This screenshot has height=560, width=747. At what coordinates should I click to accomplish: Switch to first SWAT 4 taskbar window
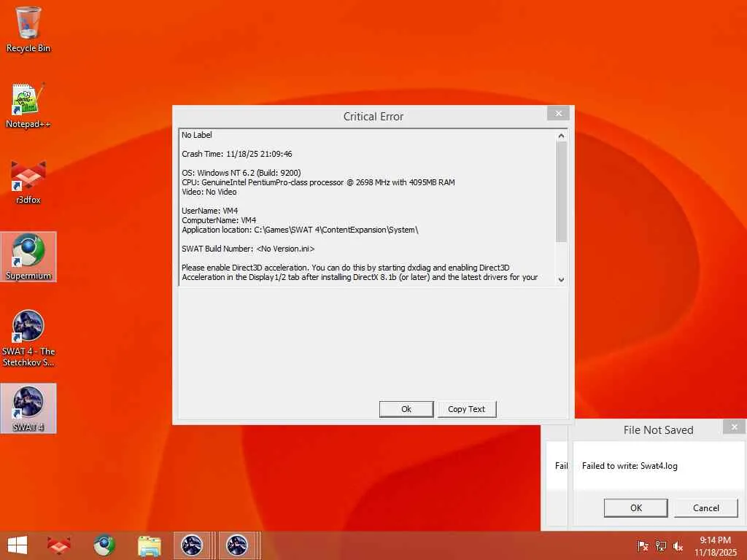click(x=194, y=545)
